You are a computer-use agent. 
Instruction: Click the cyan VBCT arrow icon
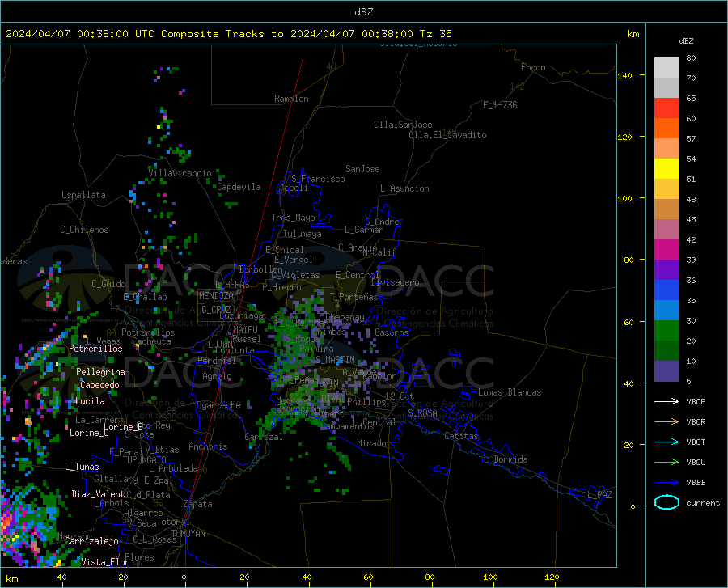(667, 442)
